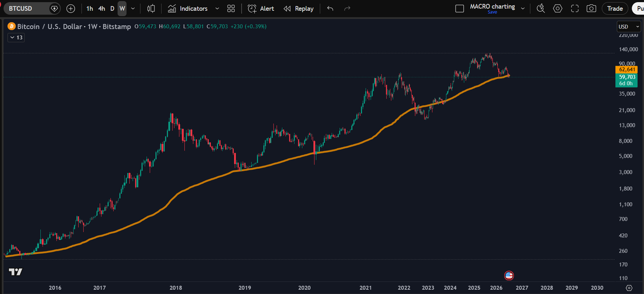
Task: Take a chart snapshot with the camera icon
Action: tap(591, 9)
